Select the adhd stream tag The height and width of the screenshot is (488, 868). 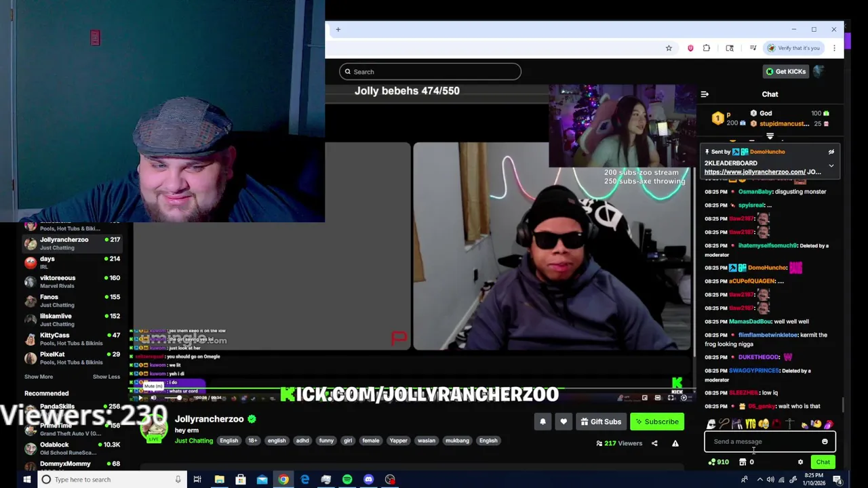pos(302,441)
